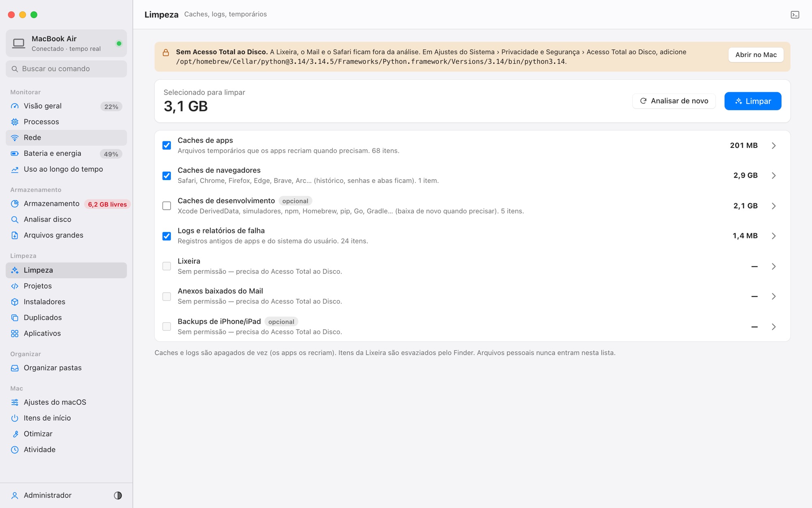This screenshot has width=812, height=508.
Task: Click the Itens de início power icon
Action: pyautogui.click(x=15, y=418)
